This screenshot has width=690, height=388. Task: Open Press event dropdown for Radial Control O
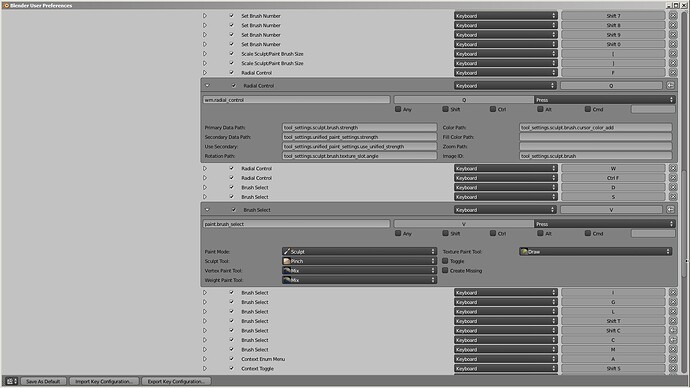[x=604, y=100]
